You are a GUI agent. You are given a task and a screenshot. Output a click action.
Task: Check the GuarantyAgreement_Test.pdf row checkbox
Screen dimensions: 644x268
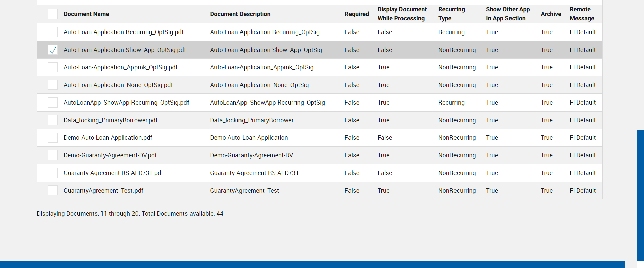coord(53,191)
